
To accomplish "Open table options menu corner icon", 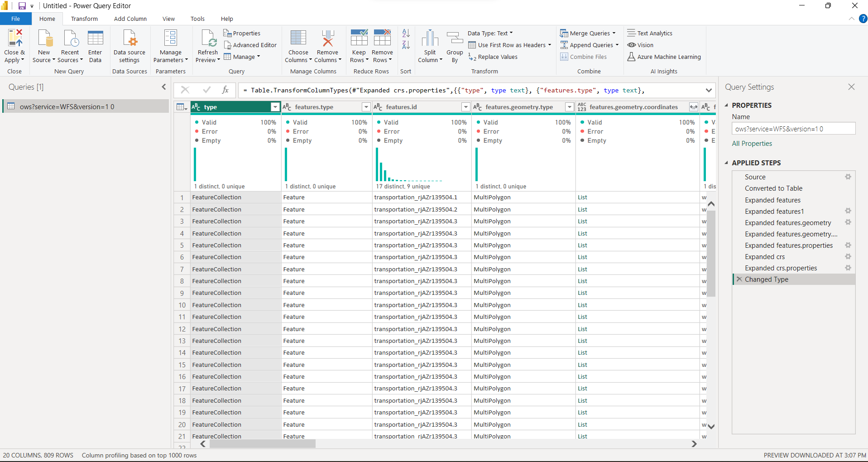I will pos(182,107).
